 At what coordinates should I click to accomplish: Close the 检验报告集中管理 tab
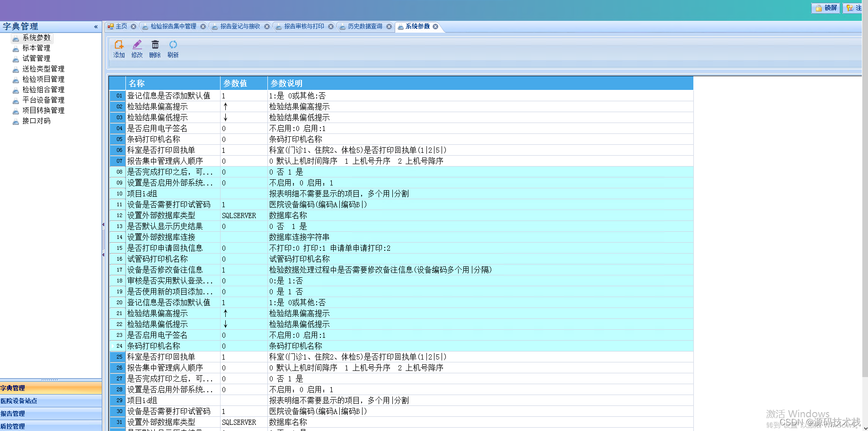(x=203, y=26)
